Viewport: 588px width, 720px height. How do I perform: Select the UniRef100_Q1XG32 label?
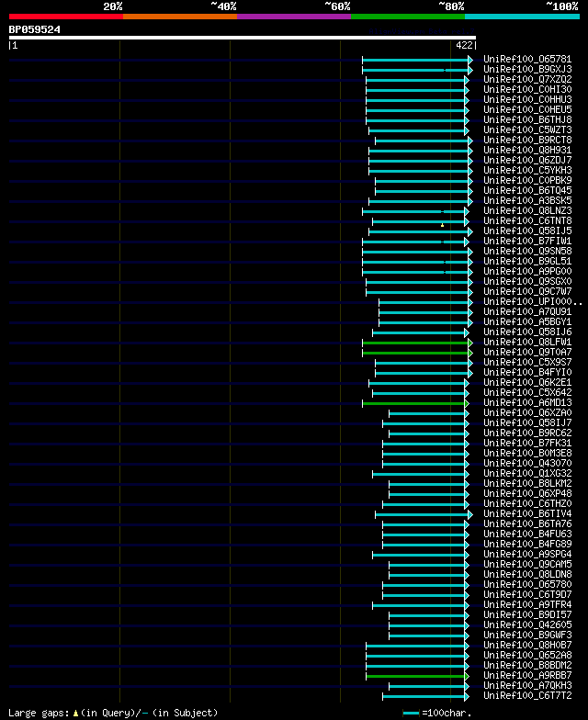[x=527, y=474]
